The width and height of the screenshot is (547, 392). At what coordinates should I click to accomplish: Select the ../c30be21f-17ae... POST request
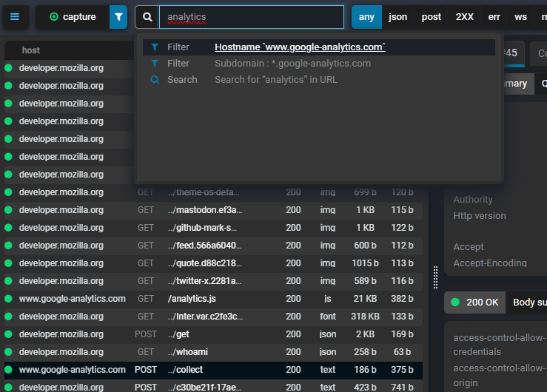(213, 387)
